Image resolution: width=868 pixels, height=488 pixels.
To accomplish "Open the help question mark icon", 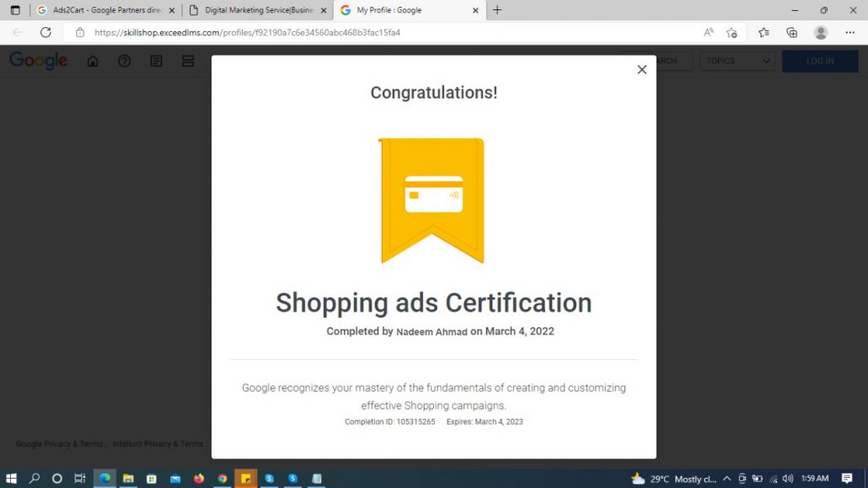I will [x=125, y=61].
